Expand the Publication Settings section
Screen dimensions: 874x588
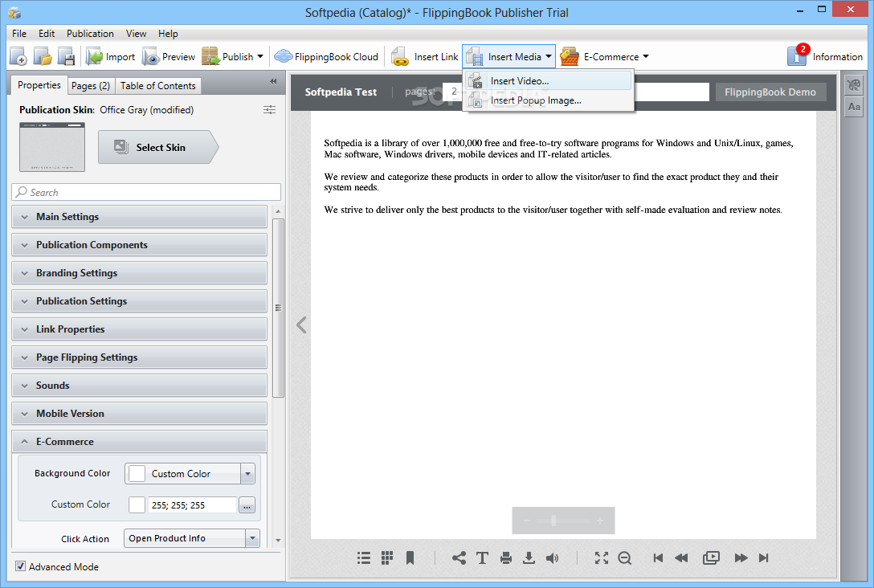click(139, 301)
